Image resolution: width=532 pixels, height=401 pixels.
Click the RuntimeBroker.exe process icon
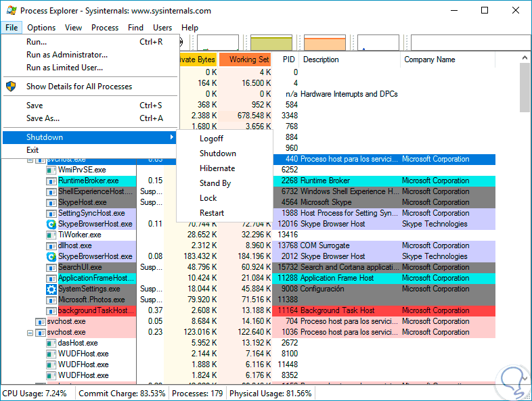(x=51, y=181)
